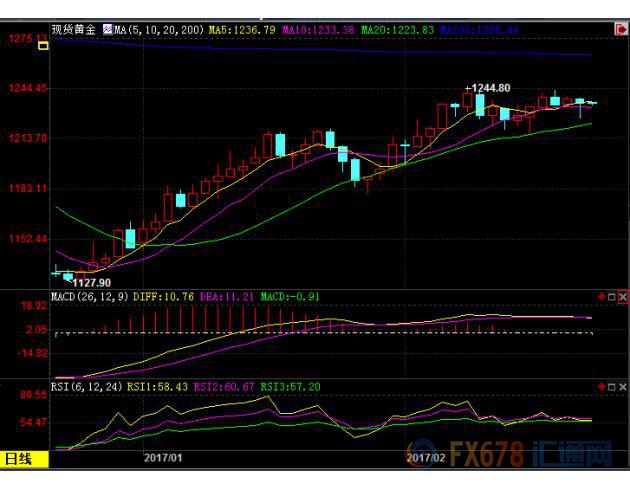Click the 1183.11 price axis label
The width and height of the screenshot is (630, 490).
[28, 188]
